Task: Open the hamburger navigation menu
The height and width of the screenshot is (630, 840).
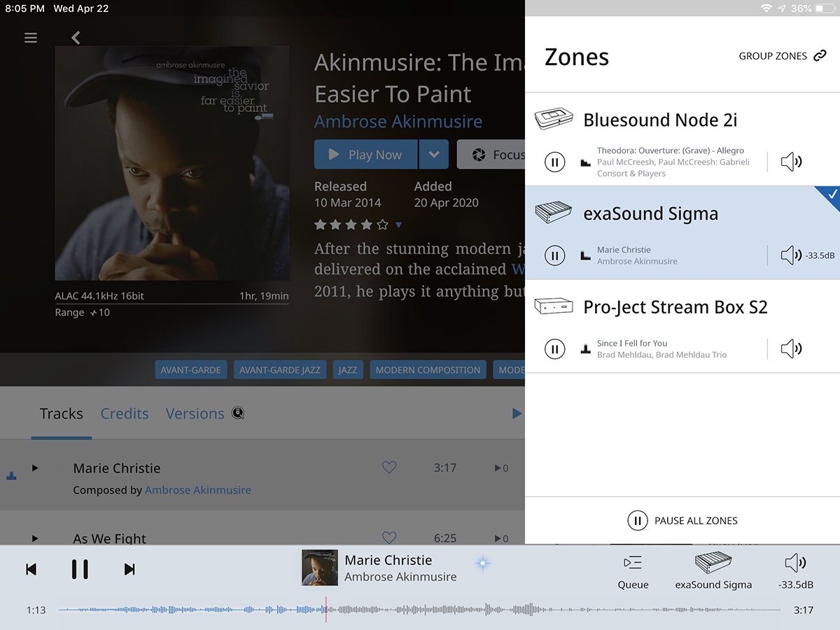Action: pos(31,38)
